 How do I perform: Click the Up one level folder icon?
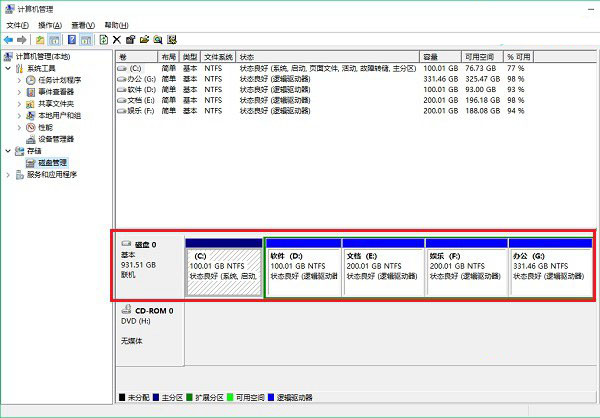pyautogui.click(x=41, y=40)
